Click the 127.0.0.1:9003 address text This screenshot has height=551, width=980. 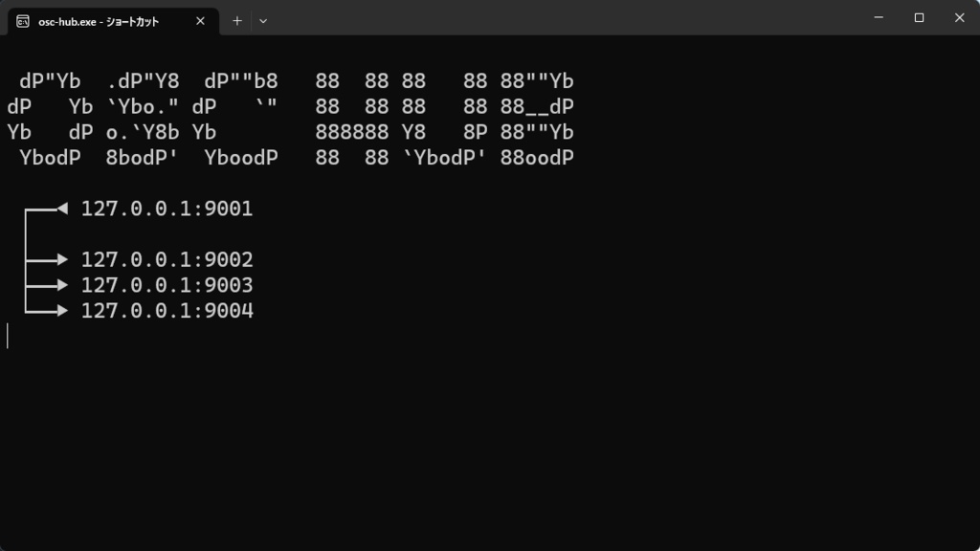pyautogui.click(x=167, y=285)
